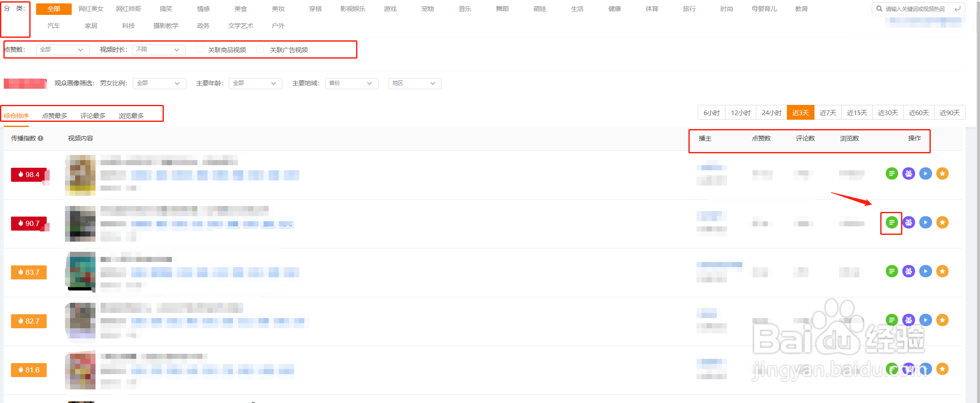Open green details icon for 83.7 row

892,271
